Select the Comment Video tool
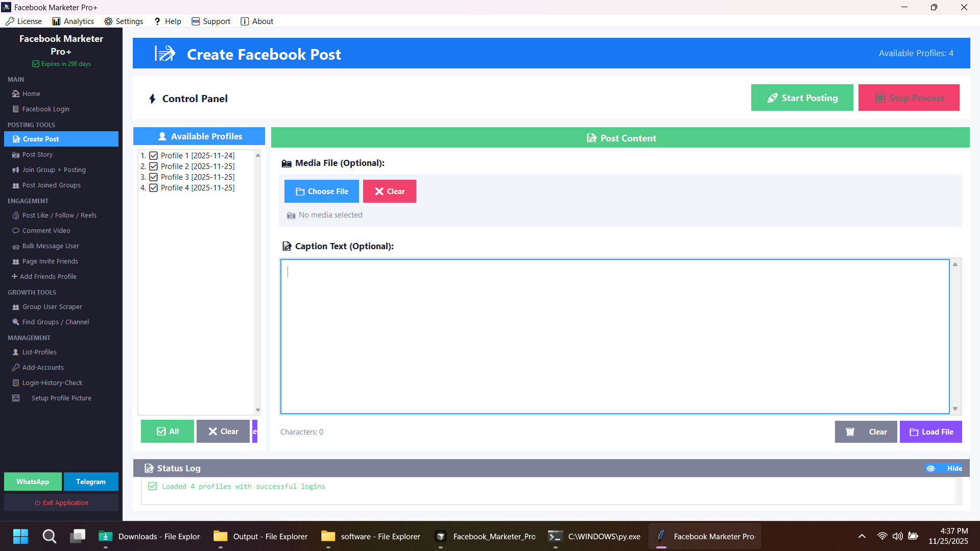 pos(46,230)
